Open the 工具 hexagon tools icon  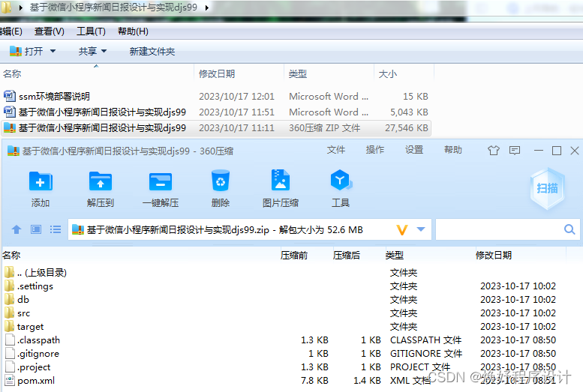(341, 180)
